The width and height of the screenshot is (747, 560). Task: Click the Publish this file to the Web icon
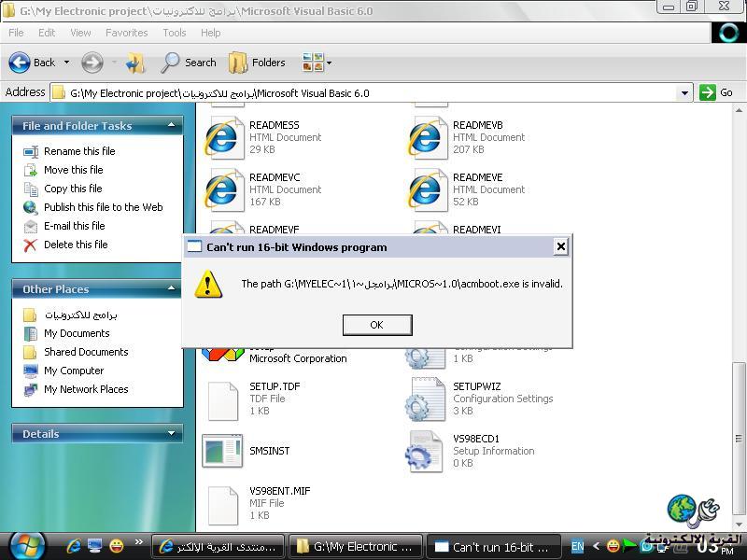[31, 207]
